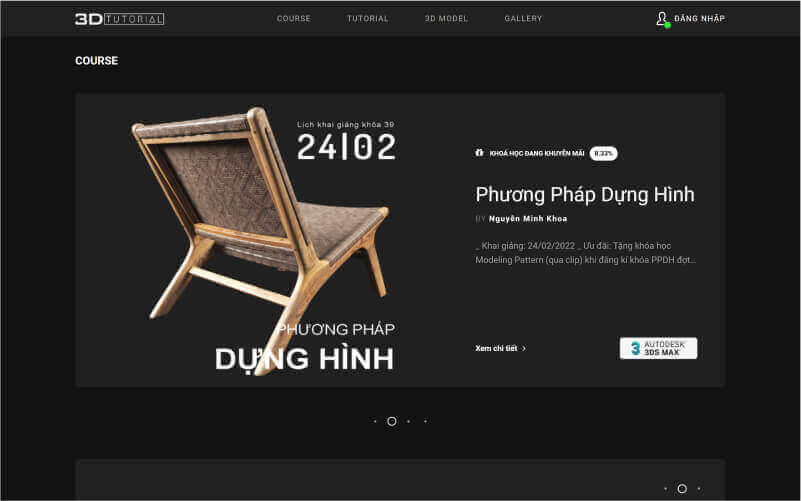The height and width of the screenshot is (501, 801).
Task: Click the arrow after Xem chi tiết
Action: tap(524, 348)
